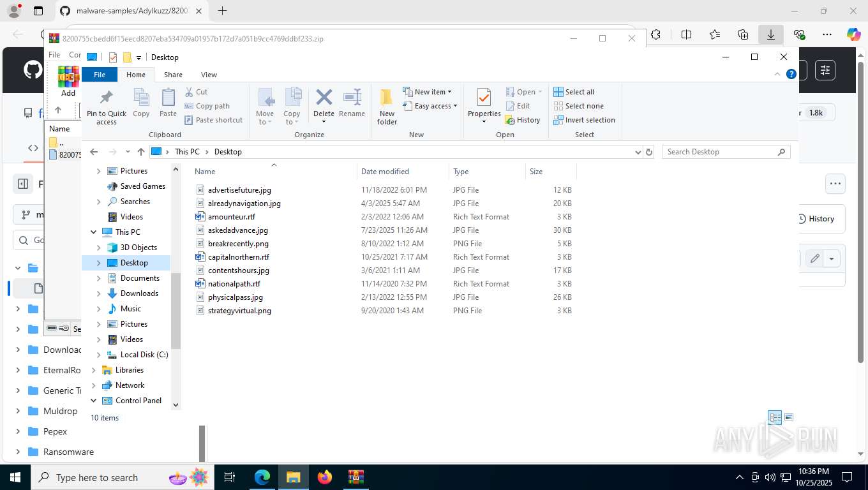This screenshot has width=868, height=490.
Task: Select the file amounteur.rtf
Action: point(231,217)
